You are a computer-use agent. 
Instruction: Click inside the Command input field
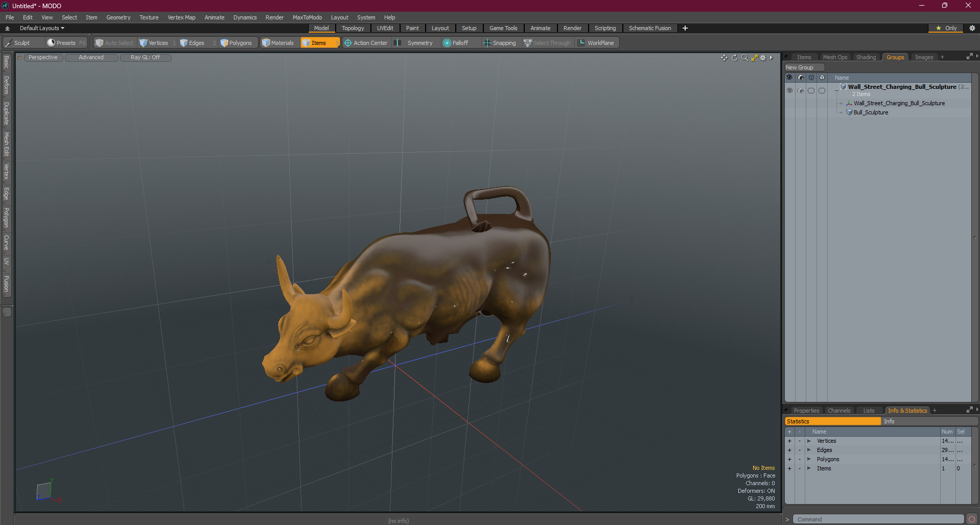click(879, 519)
